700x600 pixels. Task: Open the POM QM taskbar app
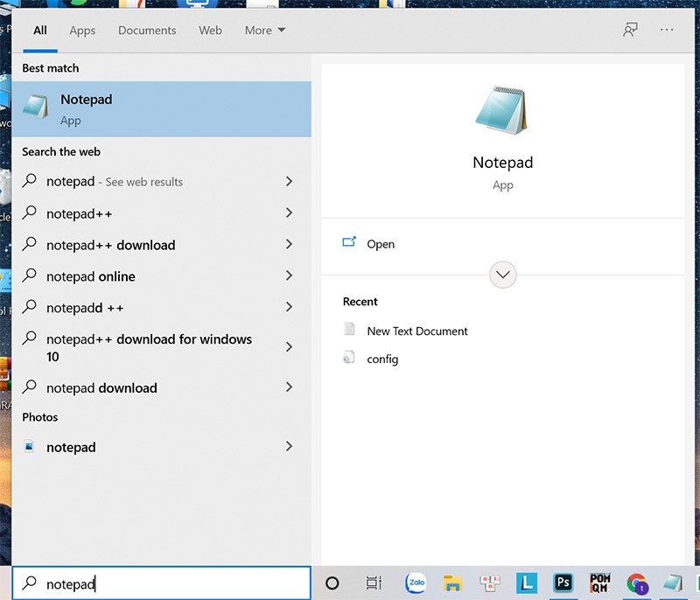coord(599,583)
